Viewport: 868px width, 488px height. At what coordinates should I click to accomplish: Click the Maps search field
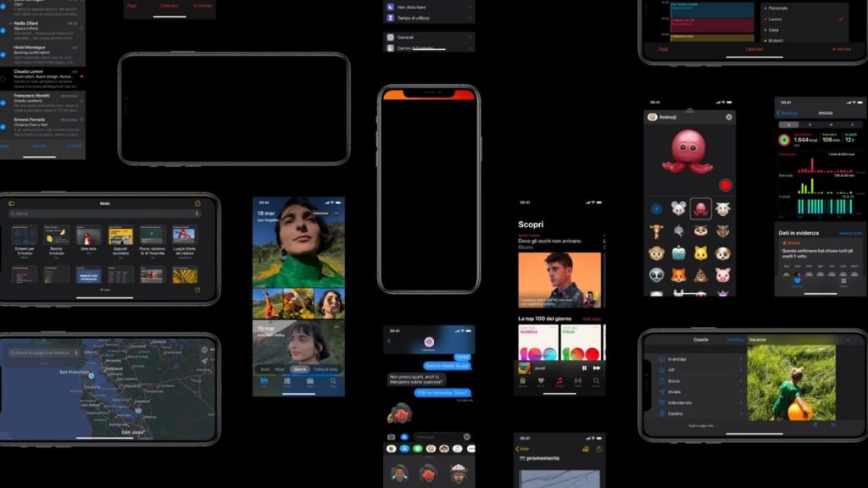pos(44,352)
